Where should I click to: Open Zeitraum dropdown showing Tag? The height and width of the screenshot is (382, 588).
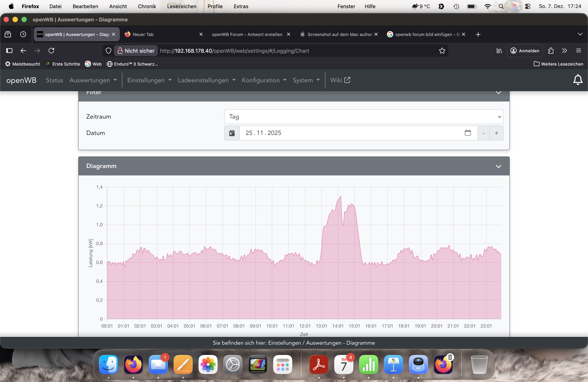(x=363, y=117)
